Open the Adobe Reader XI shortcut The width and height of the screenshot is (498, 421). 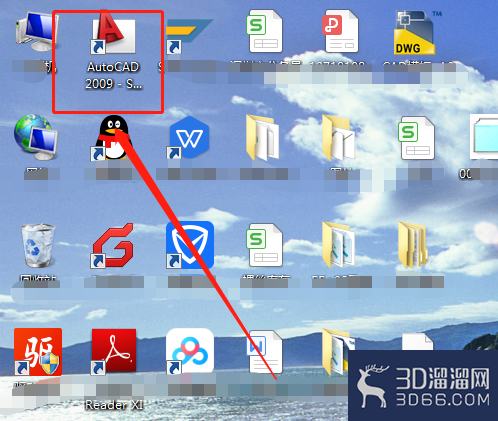point(114,351)
